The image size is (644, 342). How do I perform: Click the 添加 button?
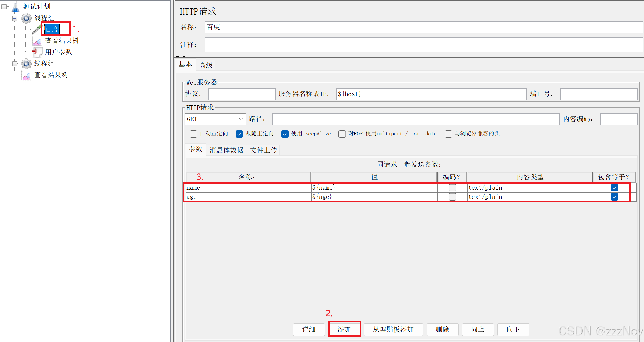[344, 329]
